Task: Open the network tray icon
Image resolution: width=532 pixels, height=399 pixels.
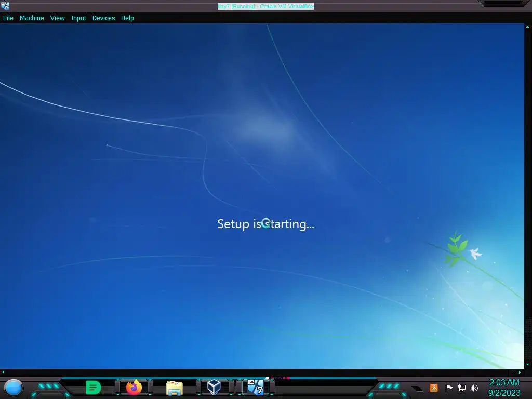Action: (x=462, y=388)
